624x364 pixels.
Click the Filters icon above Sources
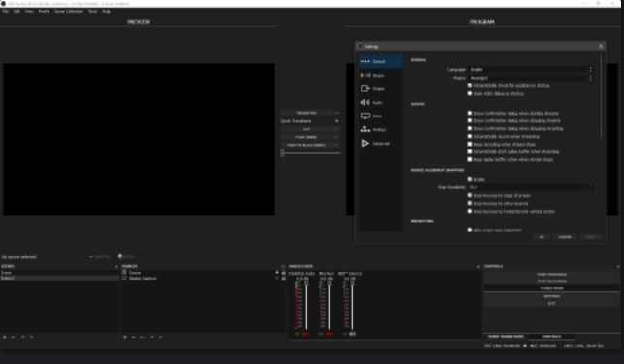(x=121, y=257)
